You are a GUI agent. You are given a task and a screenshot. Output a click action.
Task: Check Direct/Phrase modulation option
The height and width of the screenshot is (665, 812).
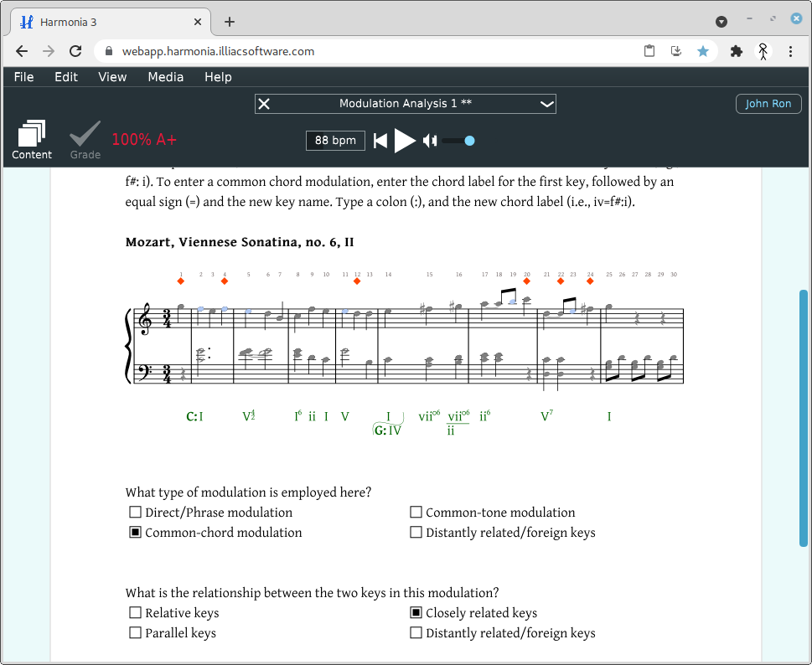[135, 513]
